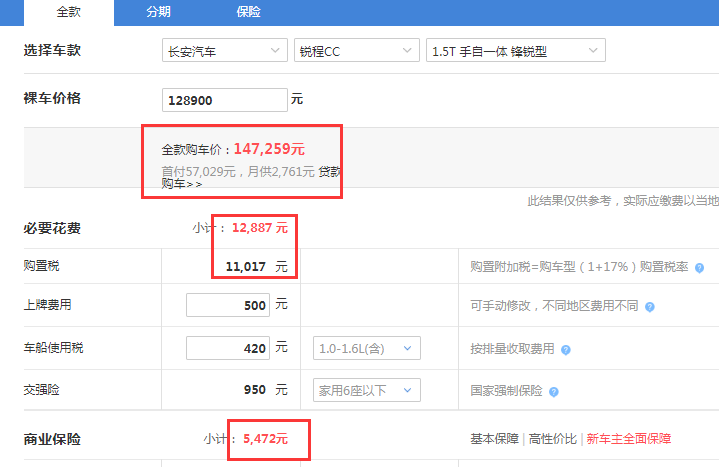Click the 上牌费用 input field with 500
This screenshot has width=719, height=467.
click(228, 305)
